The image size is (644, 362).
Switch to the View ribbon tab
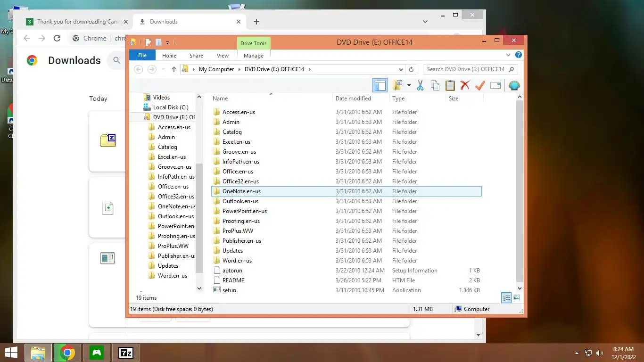click(223, 56)
